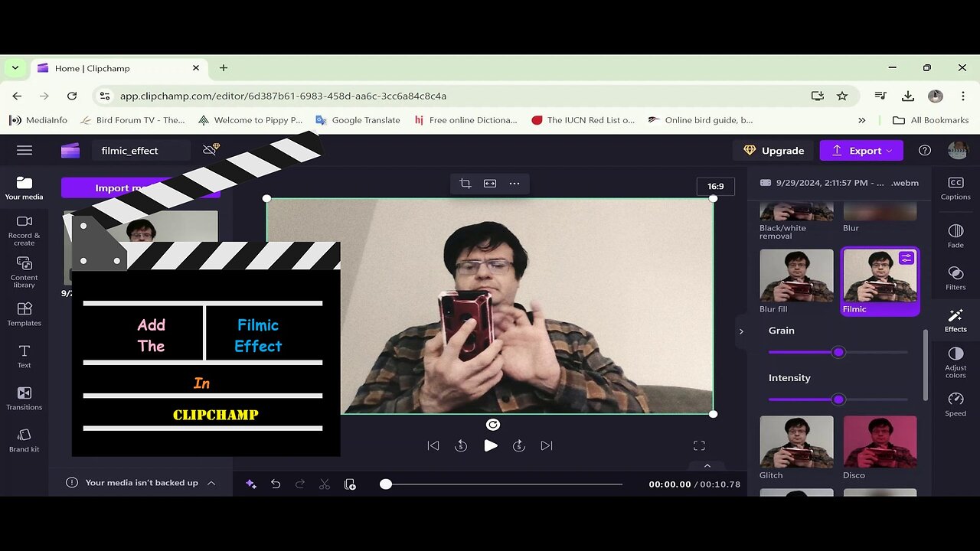Enter fullscreen preview mode

tap(699, 445)
